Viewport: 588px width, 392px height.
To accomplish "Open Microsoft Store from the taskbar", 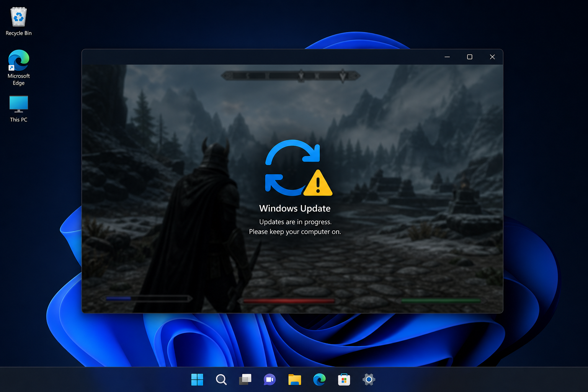I will click(x=344, y=379).
